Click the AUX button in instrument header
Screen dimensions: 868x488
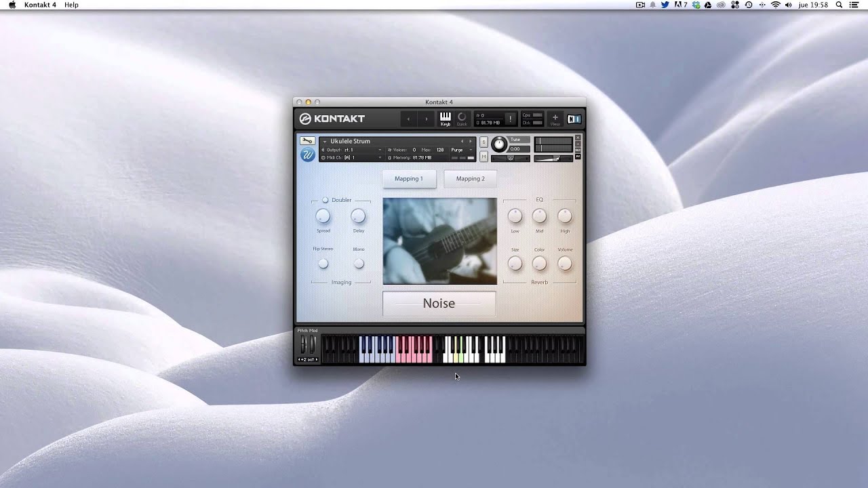tap(578, 150)
